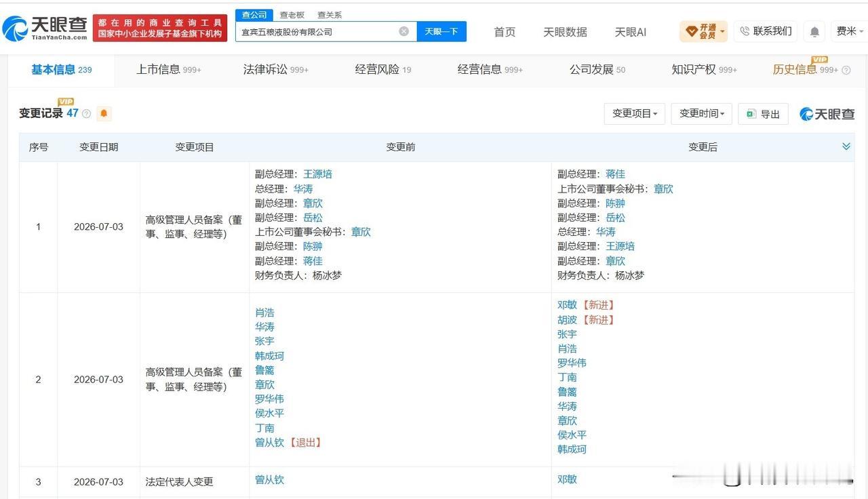
Task: Open 蒋佳 link in the 变更后 column, row 1
Action: 615,174
